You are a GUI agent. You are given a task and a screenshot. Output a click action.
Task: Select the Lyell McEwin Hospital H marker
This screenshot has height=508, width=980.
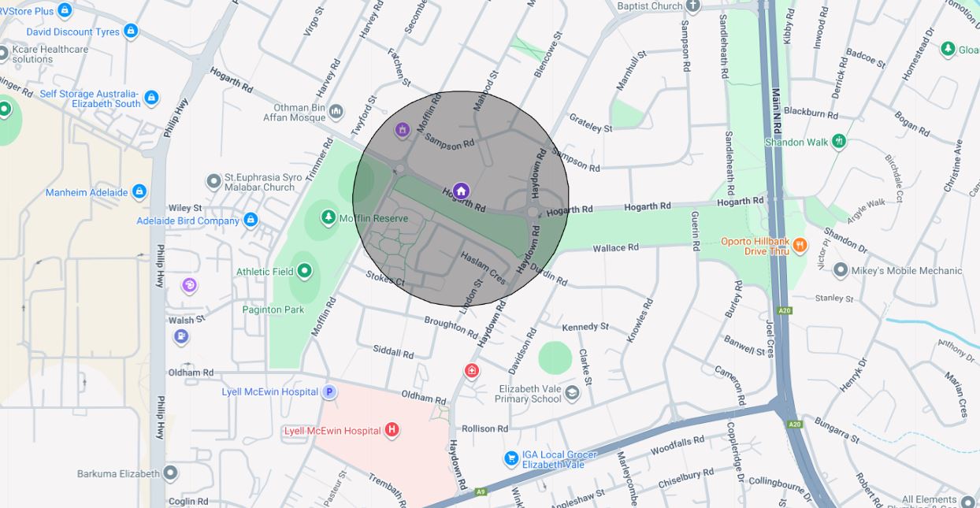point(392,430)
